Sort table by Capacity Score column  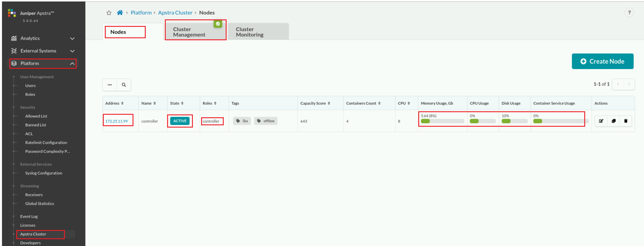tap(315, 103)
